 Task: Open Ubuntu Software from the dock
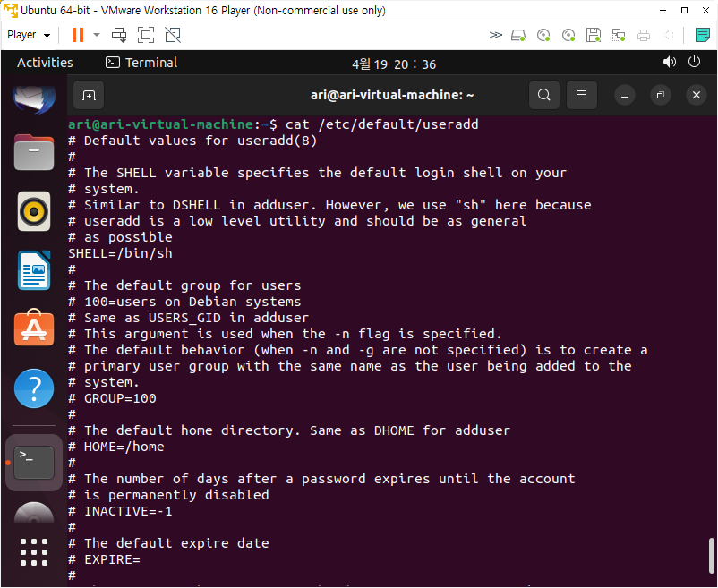pos(34,328)
